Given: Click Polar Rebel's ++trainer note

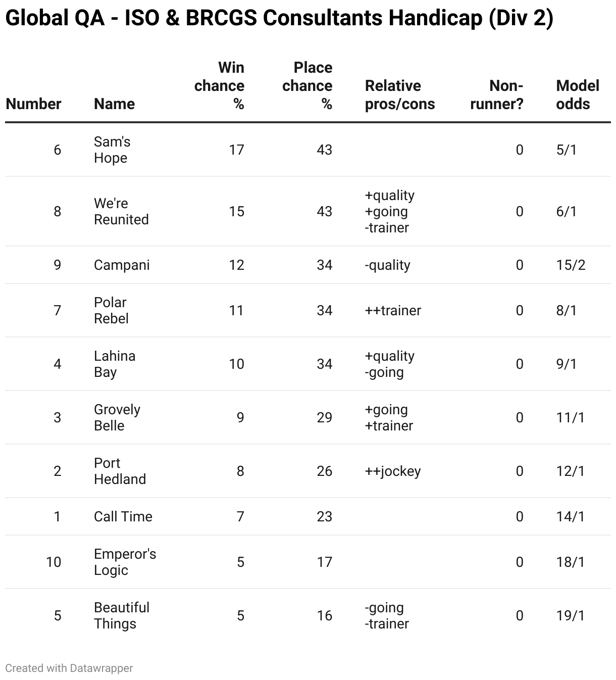Looking at the screenshot, I should pos(393,310).
